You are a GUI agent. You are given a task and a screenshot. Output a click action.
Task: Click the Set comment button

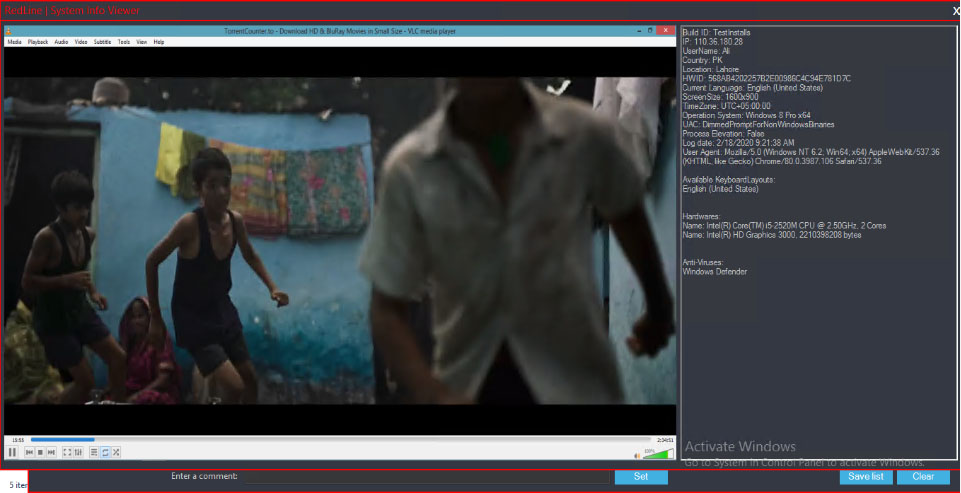coord(641,476)
